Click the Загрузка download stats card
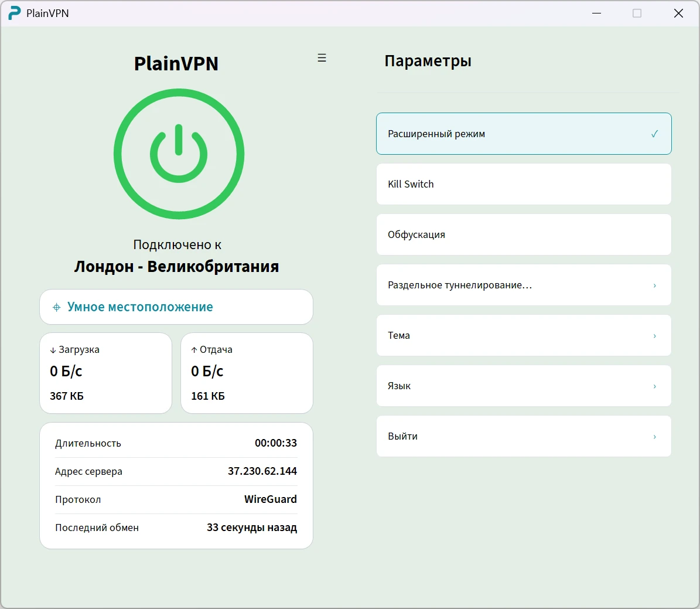 pyautogui.click(x=106, y=373)
